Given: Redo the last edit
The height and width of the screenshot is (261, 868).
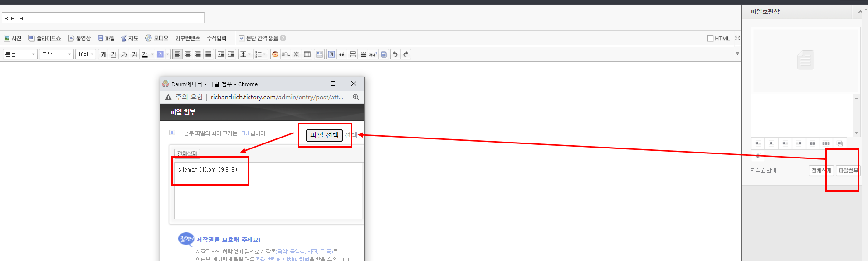Looking at the screenshot, I should pos(406,54).
